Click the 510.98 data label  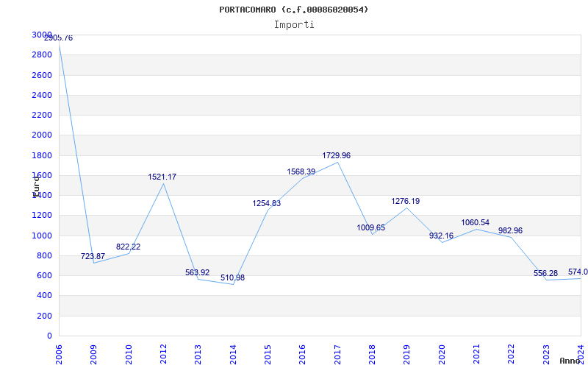232,278
